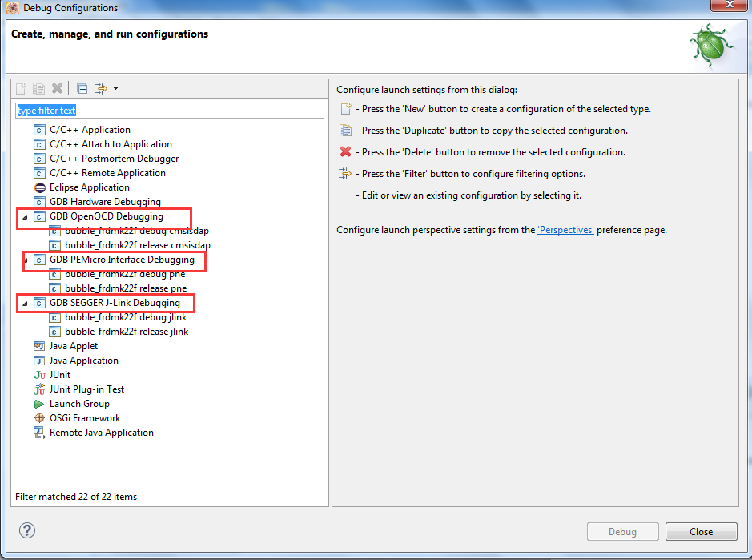The image size is (752, 560).
Task: Click the Duplicate configuration toolbar icon
Action: point(38,88)
